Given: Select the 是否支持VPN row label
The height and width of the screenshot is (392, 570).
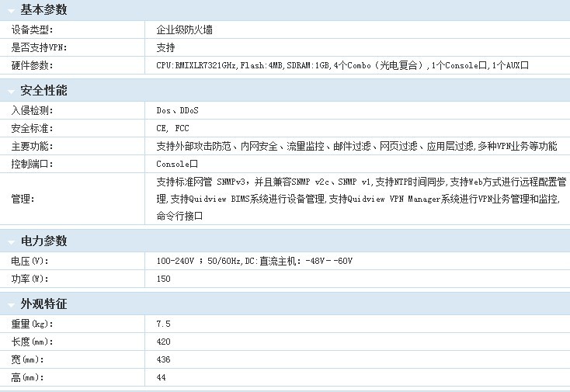Looking at the screenshot, I should point(39,47).
